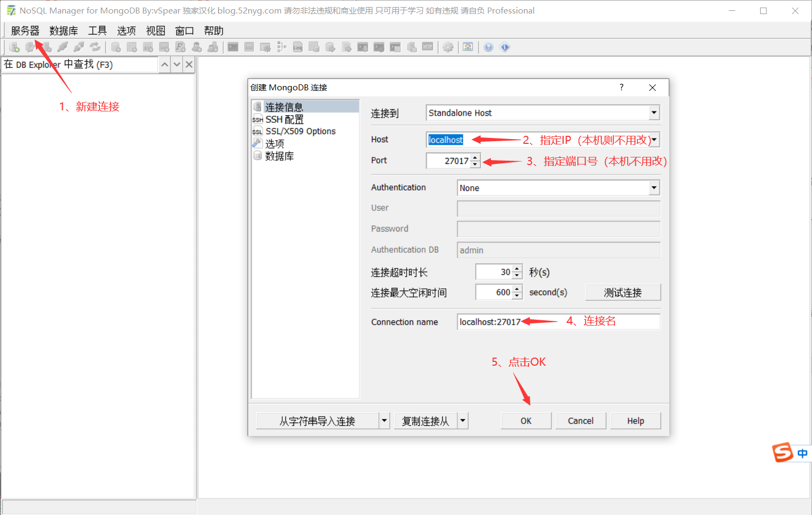Viewport: 812px width, 515px height.
Task: Open the 工具 menu
Action: [97, 31]
